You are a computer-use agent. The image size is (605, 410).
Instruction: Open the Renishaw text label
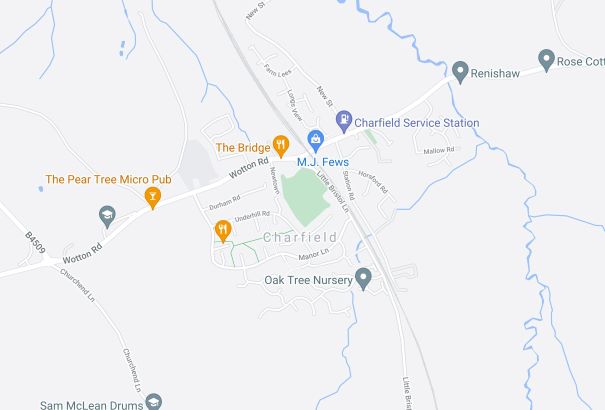pos(495,73)
